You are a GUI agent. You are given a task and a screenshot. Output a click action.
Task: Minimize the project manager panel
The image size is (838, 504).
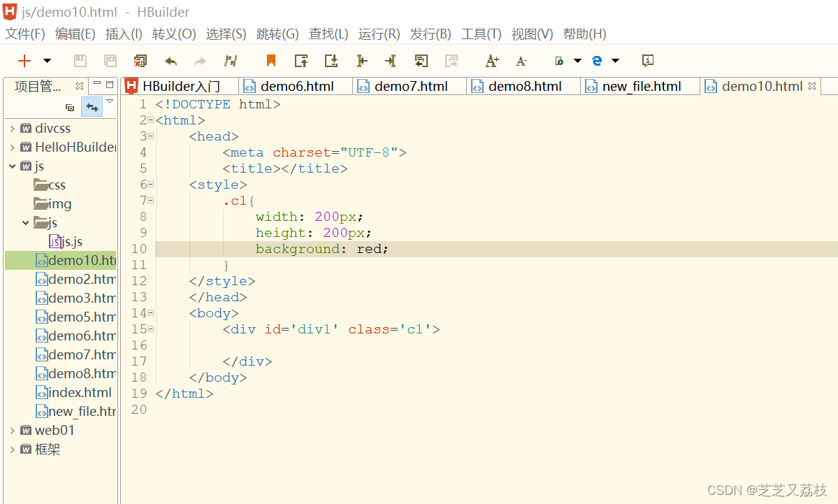[x=97, y=83]
